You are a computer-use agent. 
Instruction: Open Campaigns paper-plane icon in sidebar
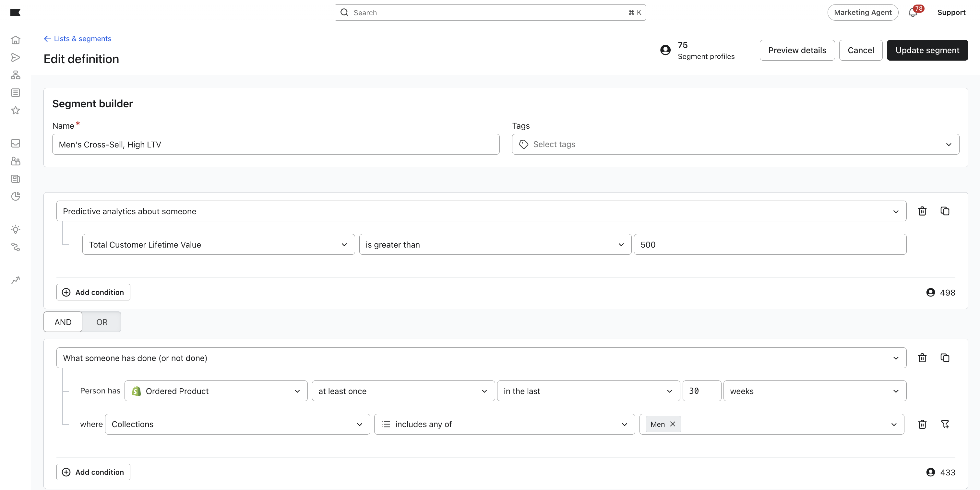click(15, 57)
